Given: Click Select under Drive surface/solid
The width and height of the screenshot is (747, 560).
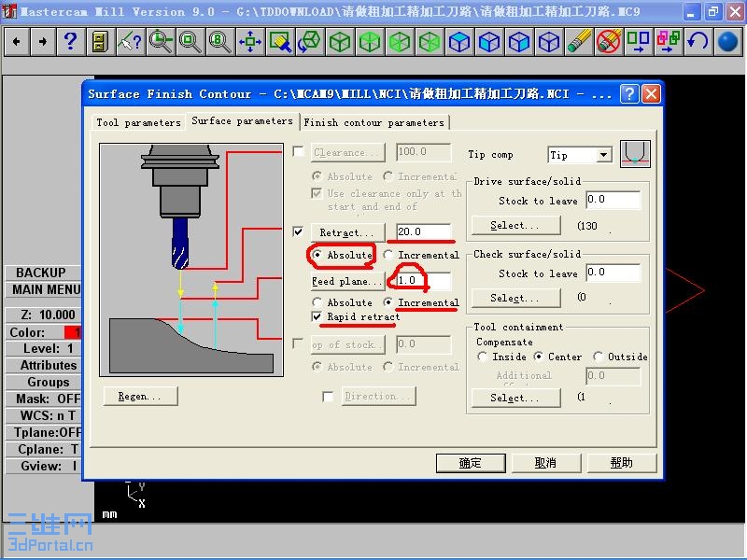Looking at the screenshot, I should [515, 225].
